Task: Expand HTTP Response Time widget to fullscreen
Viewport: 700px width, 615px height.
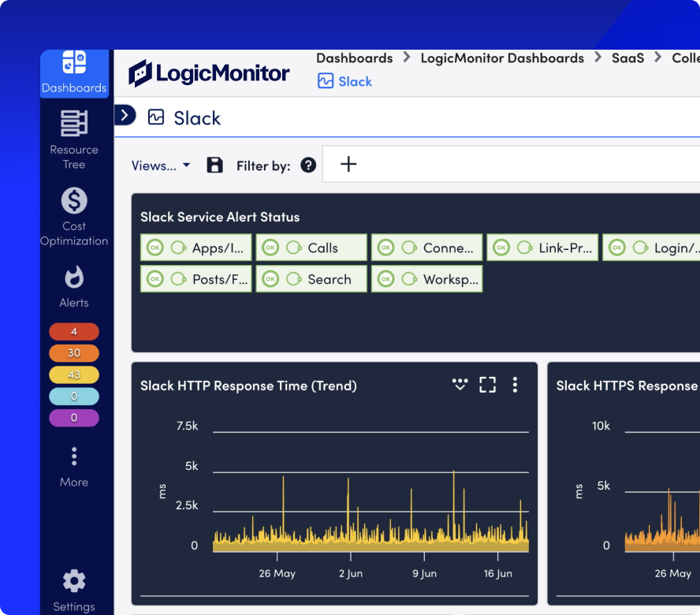Action: (487, 385)
